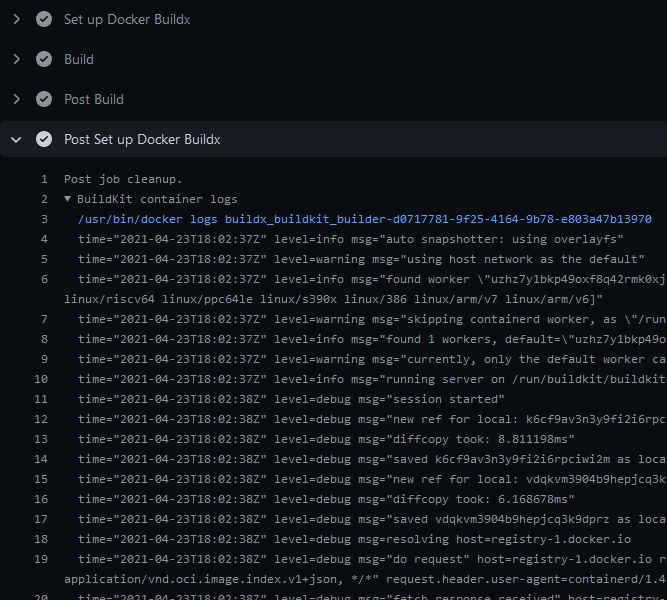
Task: Open the Post Build step title
Action: [x=94, y=99]
